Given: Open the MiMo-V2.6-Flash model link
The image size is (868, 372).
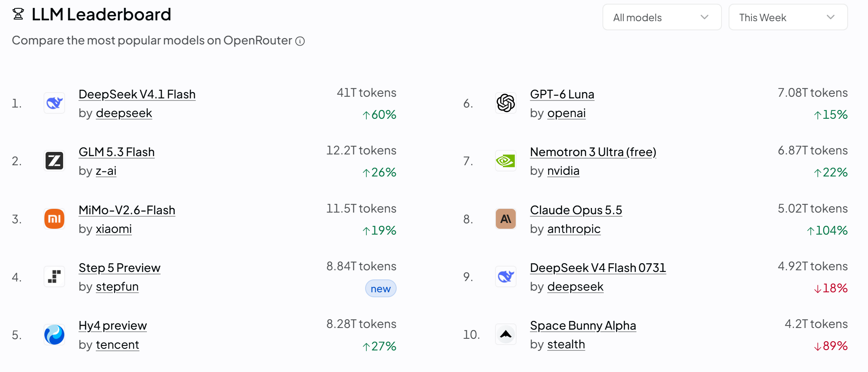Looking at the screenshot, I should (127, 210).
